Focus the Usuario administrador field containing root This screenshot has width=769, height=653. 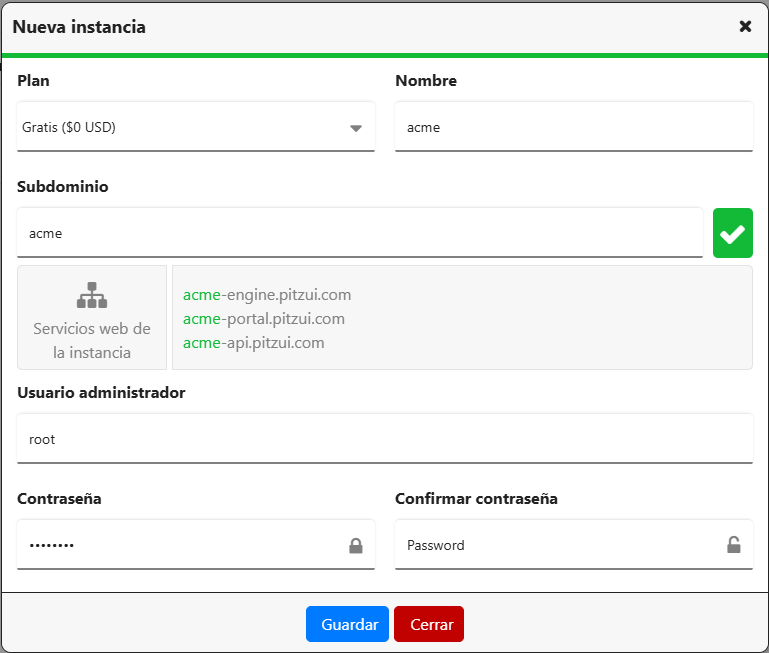click(385, 439)
